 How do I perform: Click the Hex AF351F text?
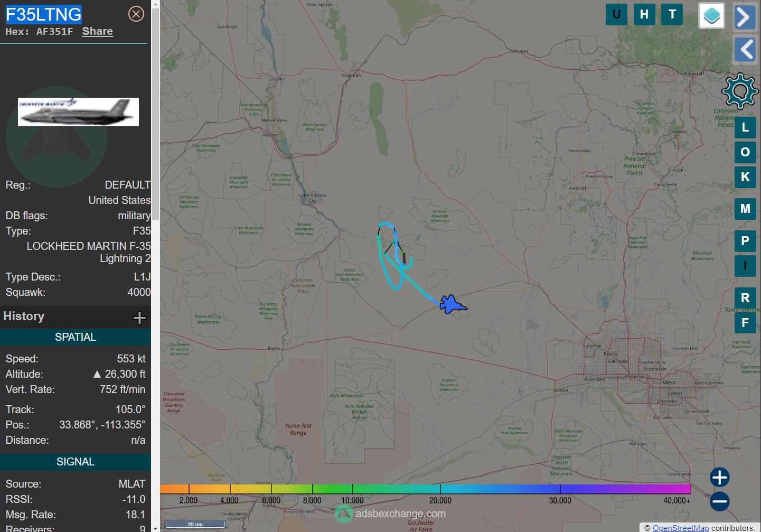[x=39, y=32]
